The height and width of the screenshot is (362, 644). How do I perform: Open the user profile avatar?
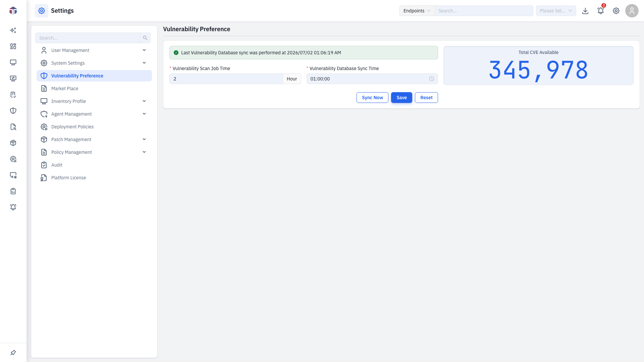point(632,11)
